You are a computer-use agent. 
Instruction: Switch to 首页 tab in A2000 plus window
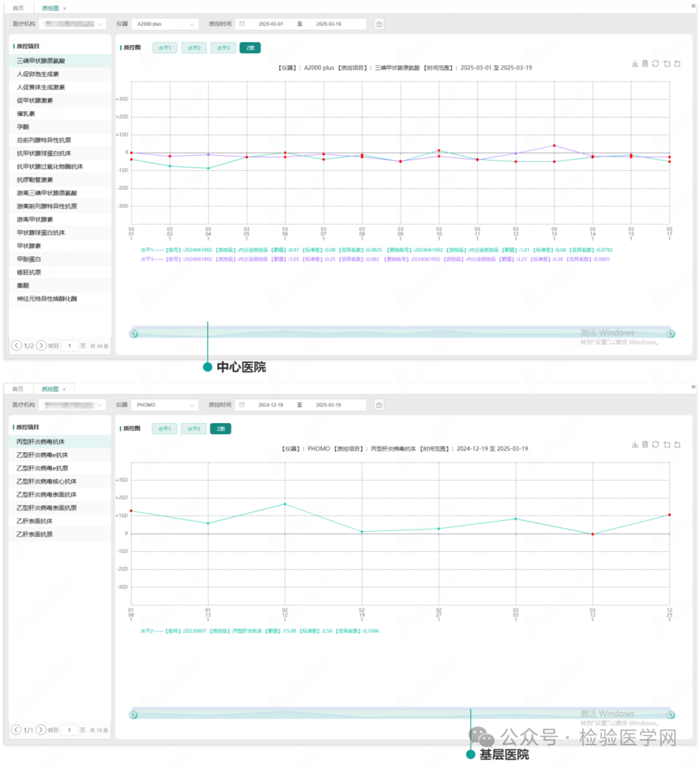coord(18,8)
